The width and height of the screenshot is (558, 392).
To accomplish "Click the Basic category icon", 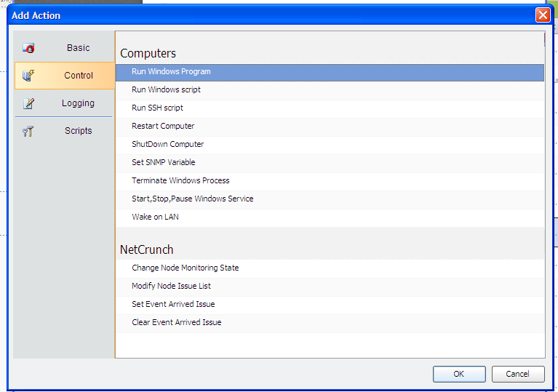I will 29,49.
